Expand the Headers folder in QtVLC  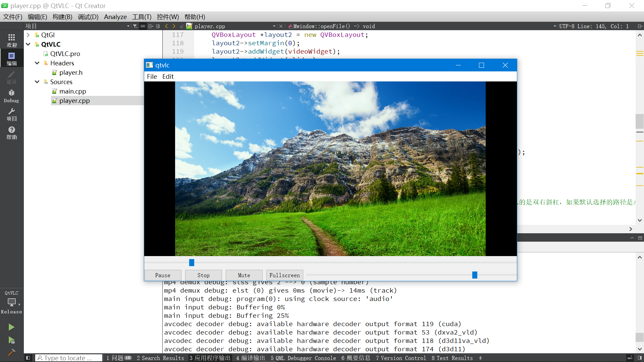click(x=37, y=63)
